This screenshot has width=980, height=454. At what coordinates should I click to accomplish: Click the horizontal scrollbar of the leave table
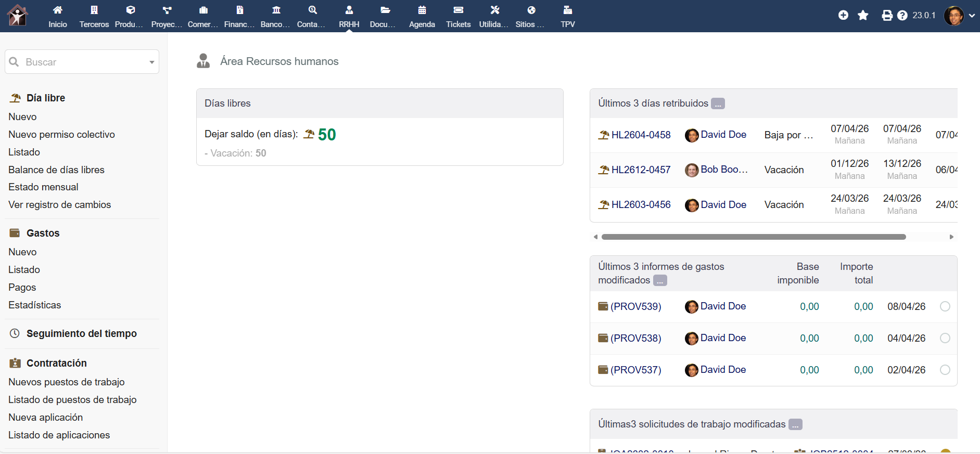(x=754, y=237)
